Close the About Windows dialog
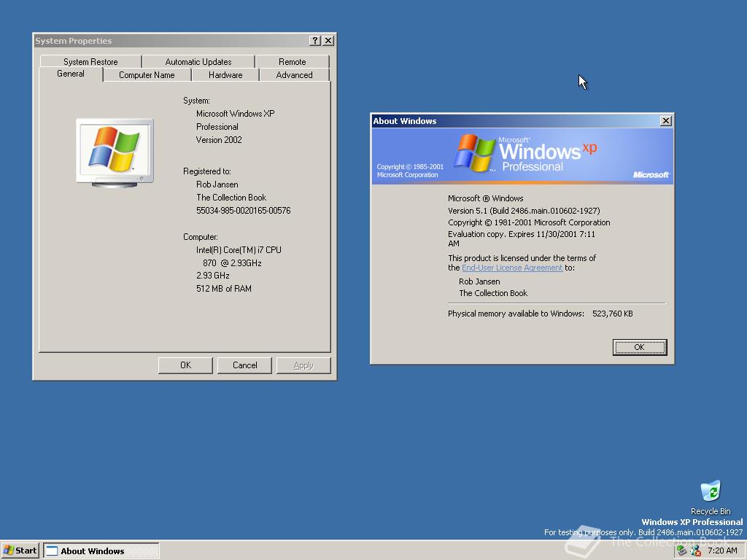The height and width of the screenshot is (560, 747). tap(666, 121)
